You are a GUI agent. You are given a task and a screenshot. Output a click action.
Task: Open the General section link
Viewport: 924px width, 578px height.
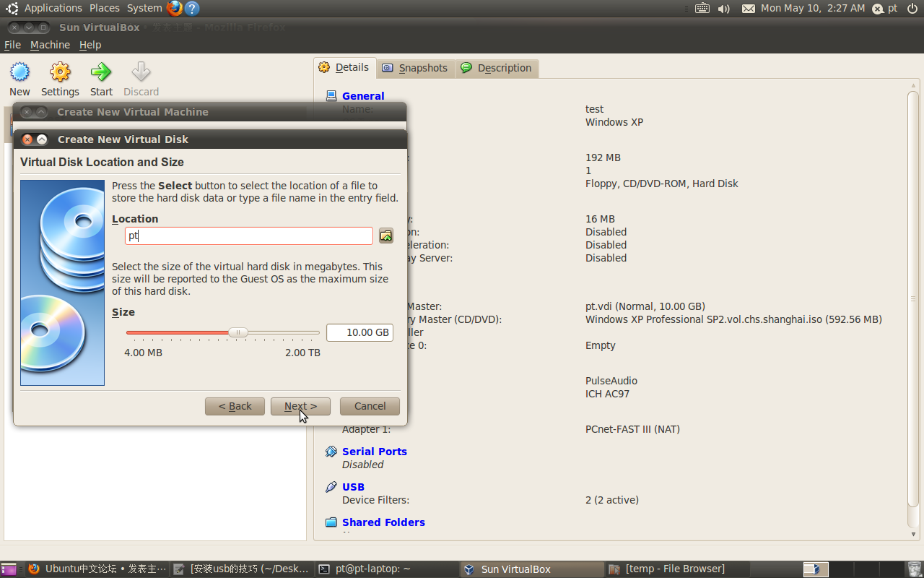363,96
